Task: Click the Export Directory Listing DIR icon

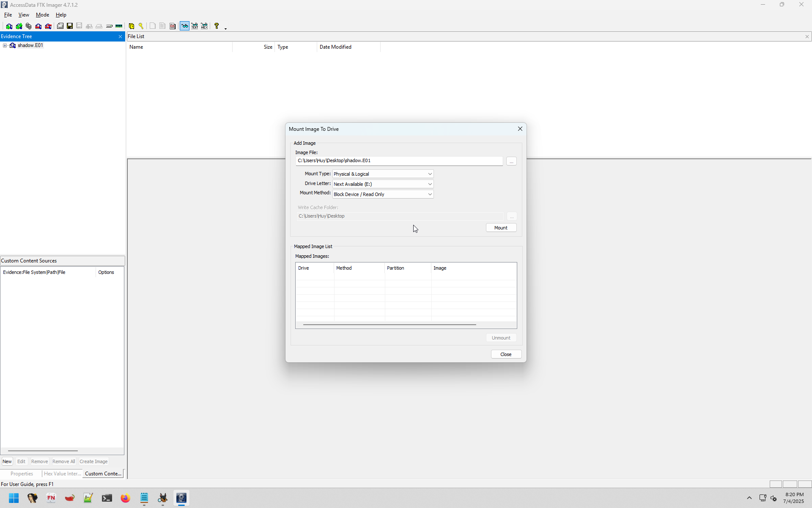Action: point(173,26)
